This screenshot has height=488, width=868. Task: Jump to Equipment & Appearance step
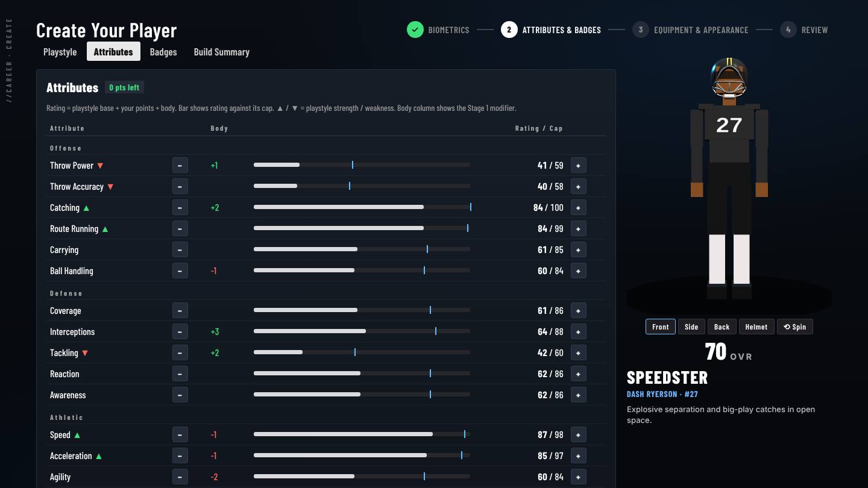pyautogui.click(x=690, y=30)
